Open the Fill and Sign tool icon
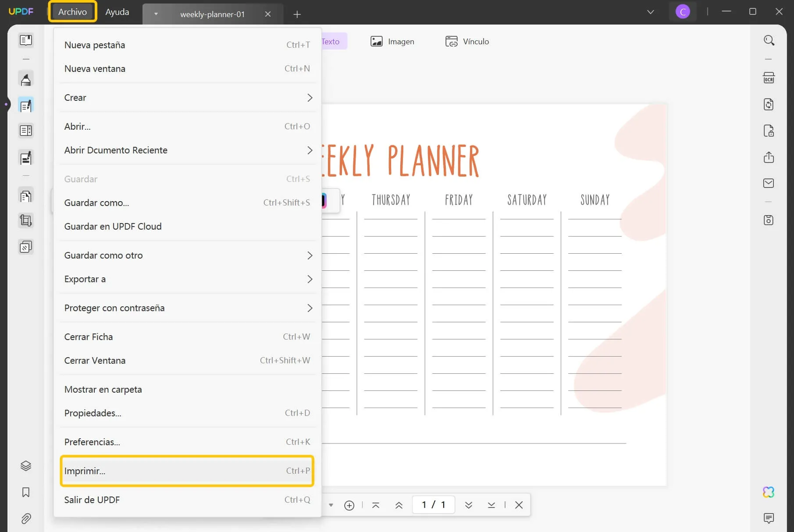Screen dimensions: 794x532 tap(26, 157)
